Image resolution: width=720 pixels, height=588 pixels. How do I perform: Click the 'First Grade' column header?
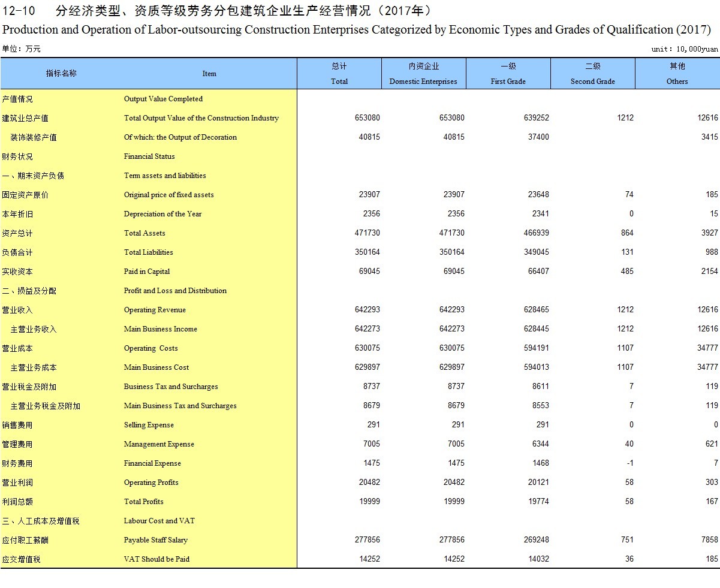(508, 74)
